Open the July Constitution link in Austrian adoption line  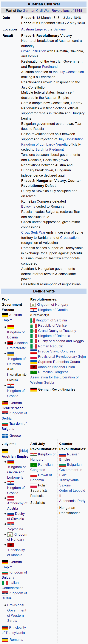click(x=71, y=72)
